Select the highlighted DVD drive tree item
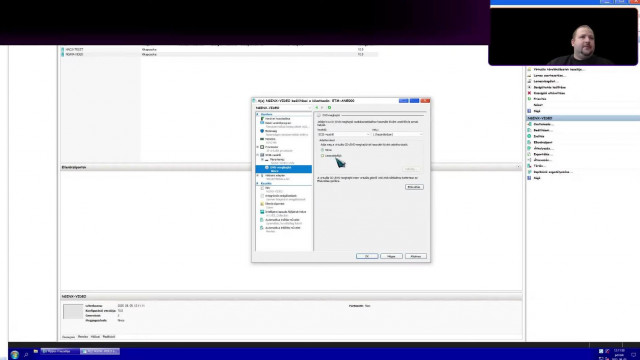The width and height of the screenshot is (640, 360). pos(284,169)
